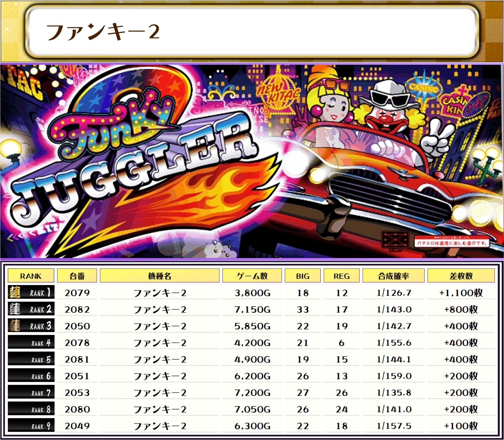Select the ゲーム数 column header
This screenshot has width=504, height=440.
(252, 276)
